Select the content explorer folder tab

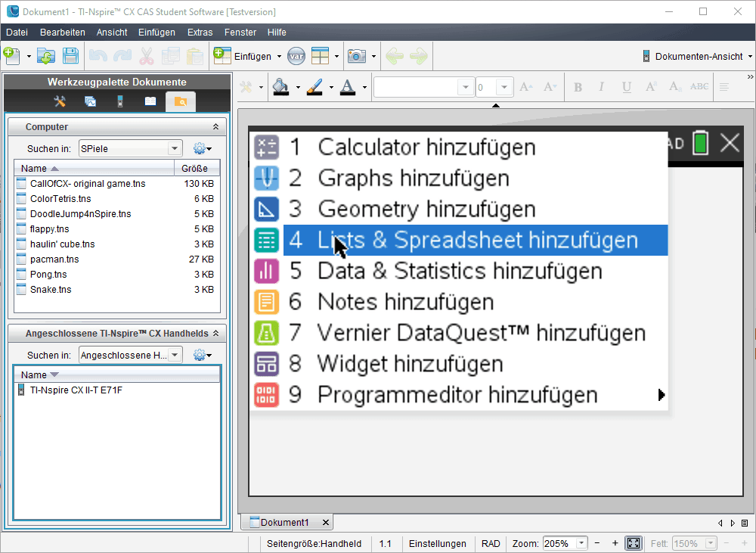click(x=181, y=102)
